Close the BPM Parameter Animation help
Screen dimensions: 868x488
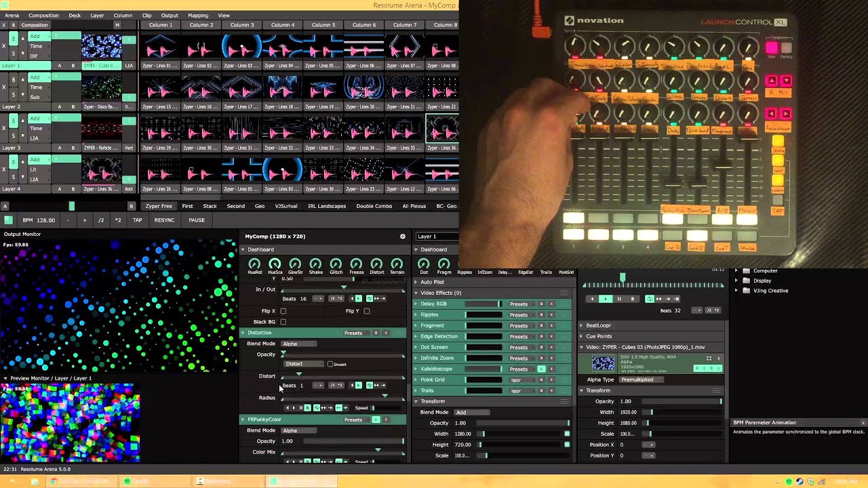pyautogui.click(x=863, y=422)
